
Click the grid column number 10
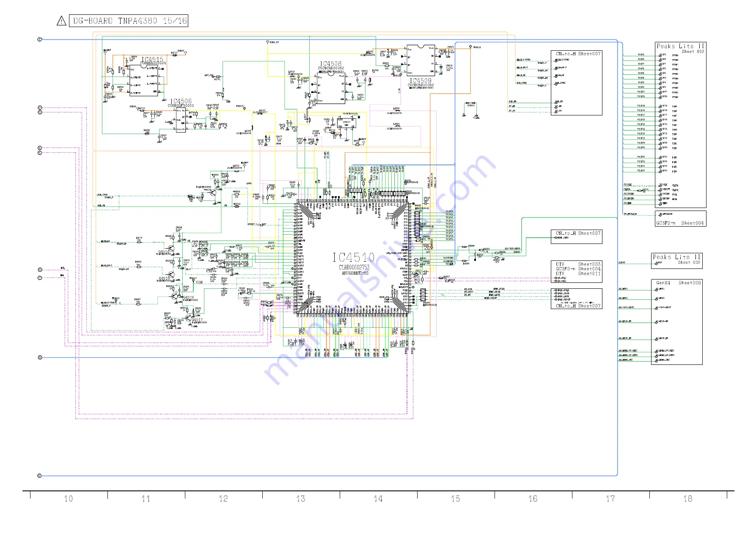[x=69, y=499]
